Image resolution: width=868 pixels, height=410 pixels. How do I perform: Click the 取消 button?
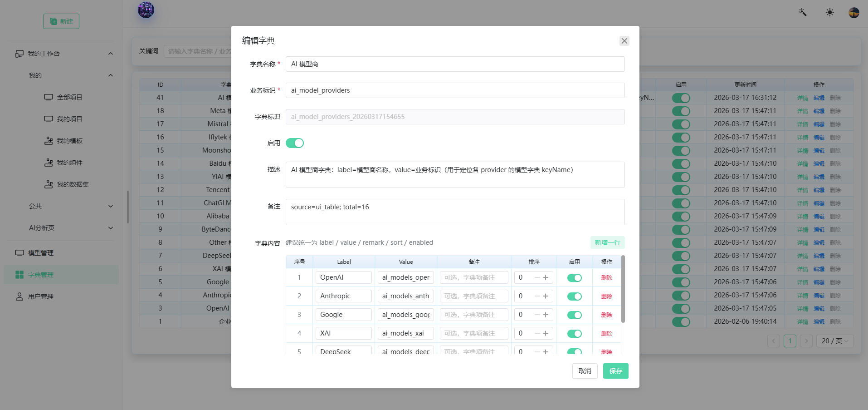click(585, 371)
